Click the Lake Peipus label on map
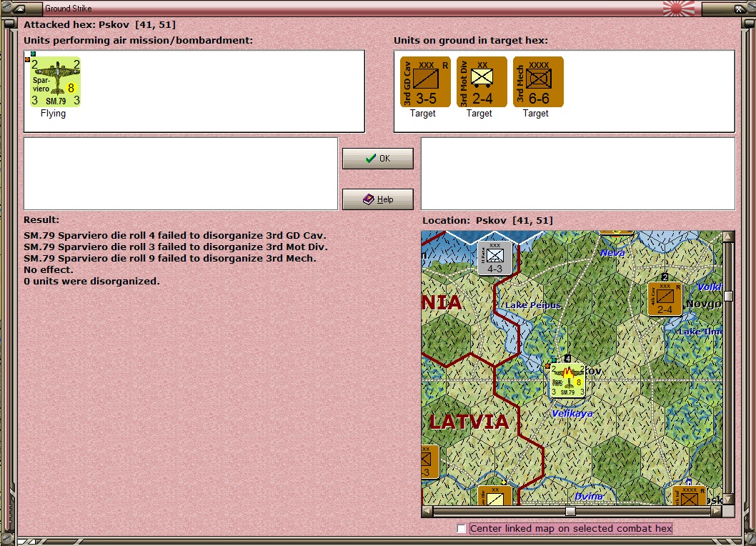This screenshot has width=756, height=546. pyautogui.click(x=533, y=305)
